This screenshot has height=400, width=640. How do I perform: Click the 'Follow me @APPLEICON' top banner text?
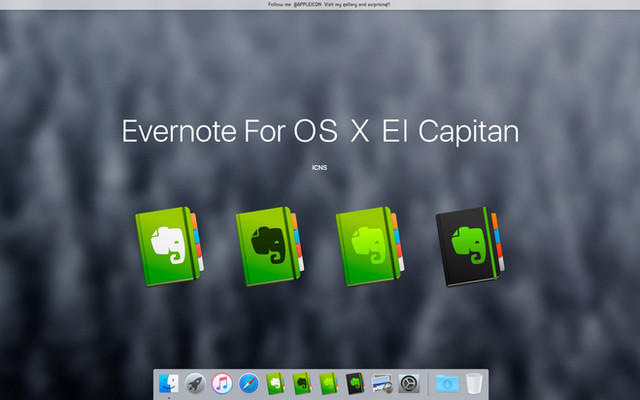(x=329, y=4)
